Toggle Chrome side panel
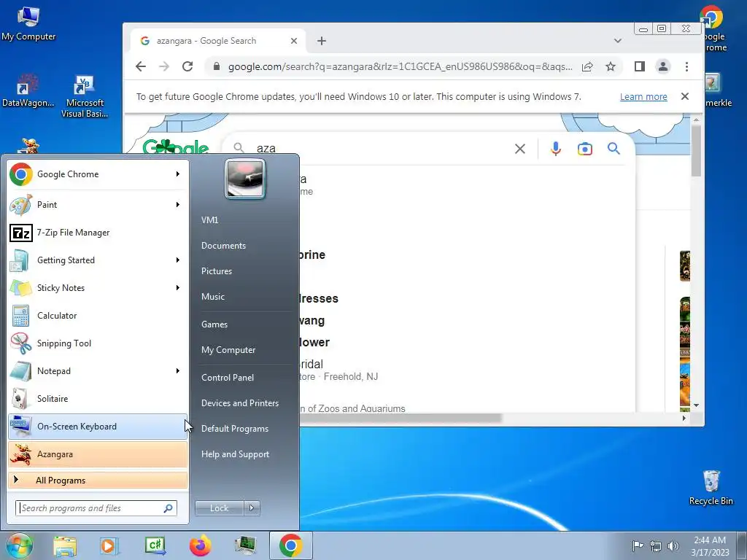 (x=640, y=66)
